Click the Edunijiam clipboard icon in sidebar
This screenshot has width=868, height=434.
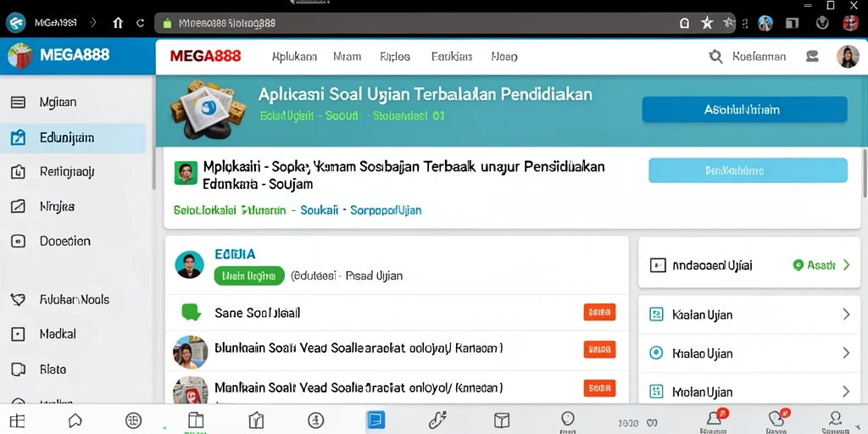pos(19,137)
